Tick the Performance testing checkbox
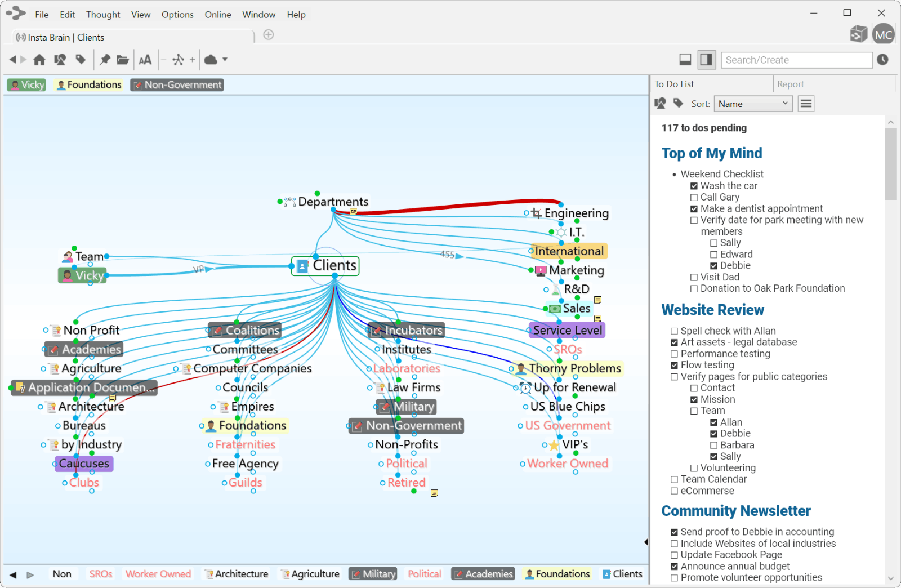Viewport: 901px width, 588px height. pyautogui.click(x=674, y=354)
